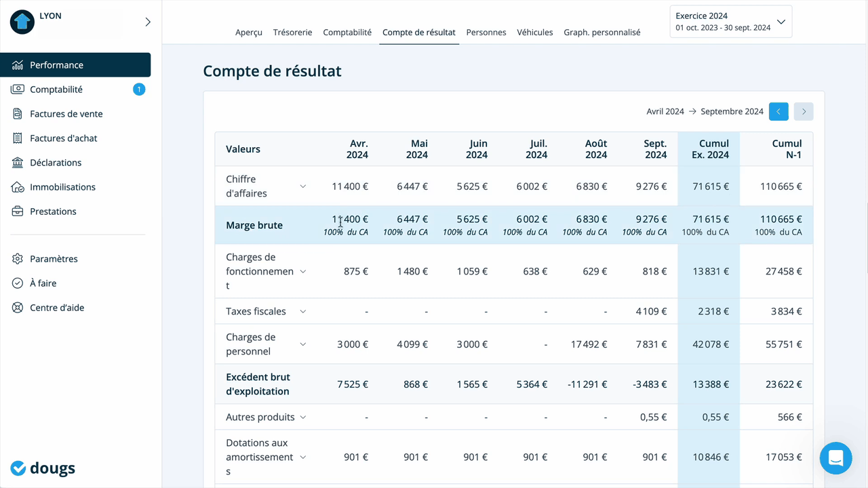Screen dimensions: 868x488
Task: Switch to the Personnes tab
Action: click(486, 33)
